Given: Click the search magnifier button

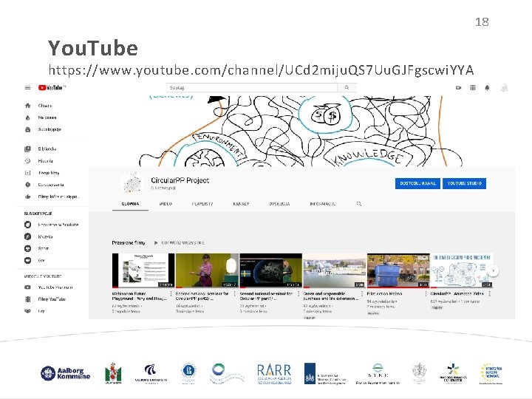Looking at the screenshot, I should [x=347, y=87].
